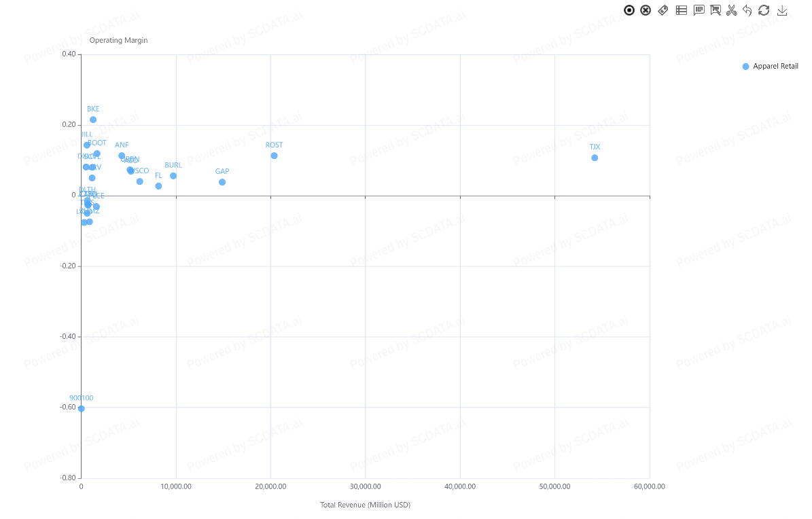Select the scissors cut tool icon
Viewport: 812px width, 519px height.
(x=731, y=10)
